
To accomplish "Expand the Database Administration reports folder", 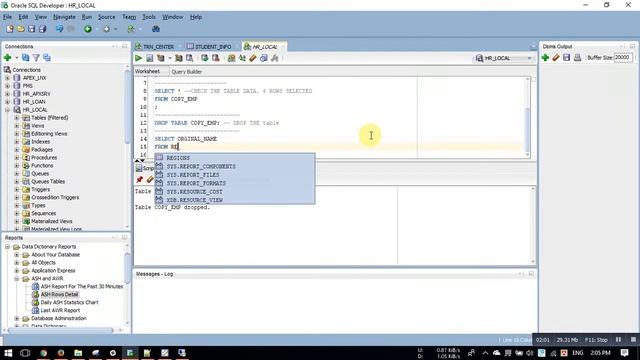I will [17, 318].
